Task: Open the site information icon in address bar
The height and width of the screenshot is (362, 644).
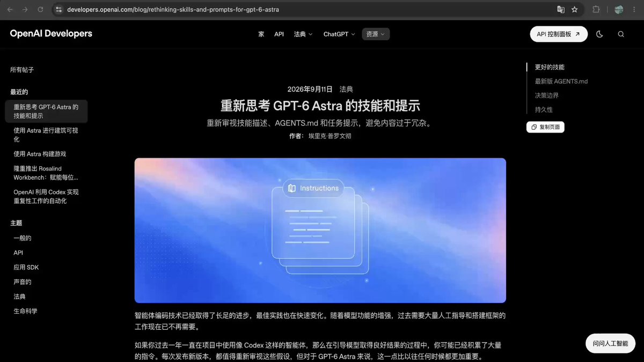Action: coord(59,10)
